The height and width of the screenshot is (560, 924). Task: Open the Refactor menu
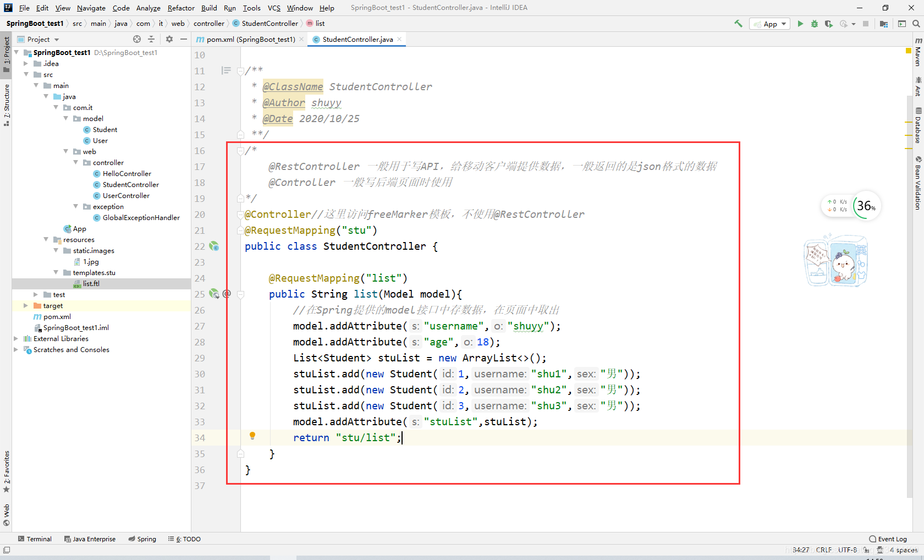point(181,8)
